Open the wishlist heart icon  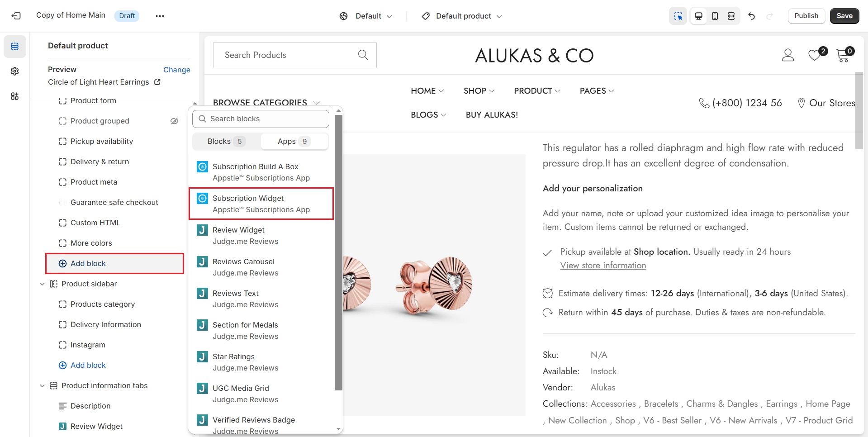click(x=815, y=55)
